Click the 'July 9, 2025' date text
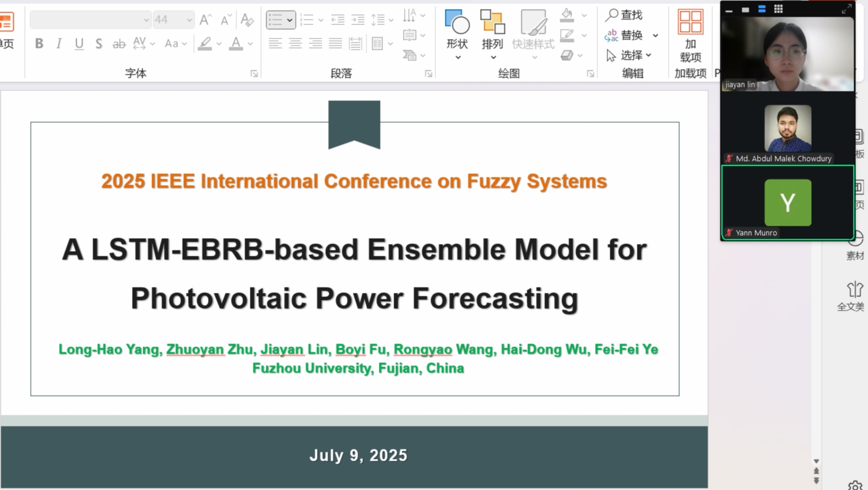Screen dimensions: 868x490 pyautogui.click(x=358, y=455)
